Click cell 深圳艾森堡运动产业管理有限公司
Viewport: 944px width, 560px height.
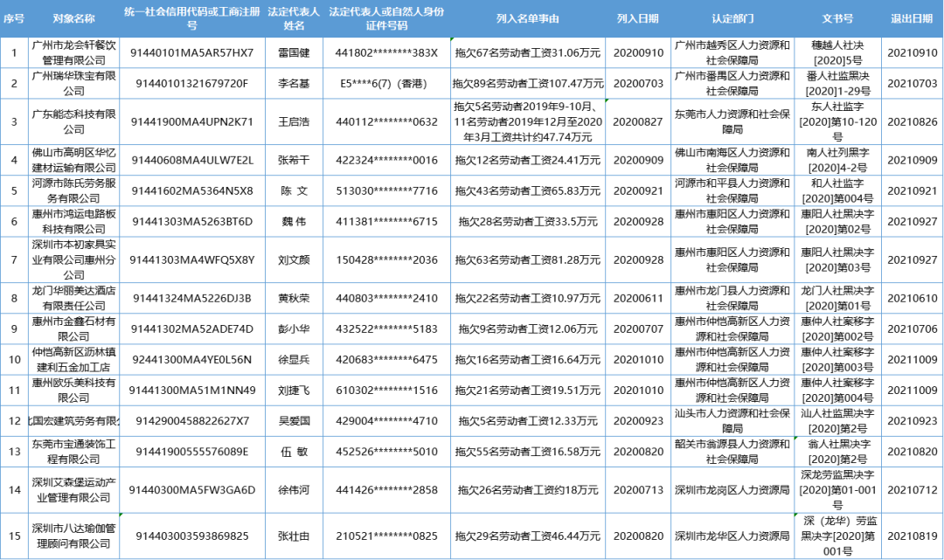coord(73,490)
